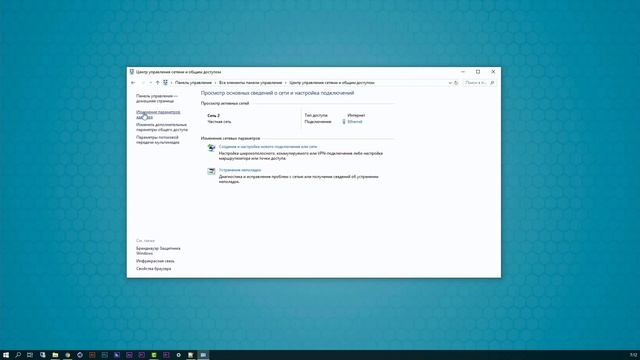Screen dimensions: 640x360
Task: Click the network icon in address bar
Action: tap(165, 83)
